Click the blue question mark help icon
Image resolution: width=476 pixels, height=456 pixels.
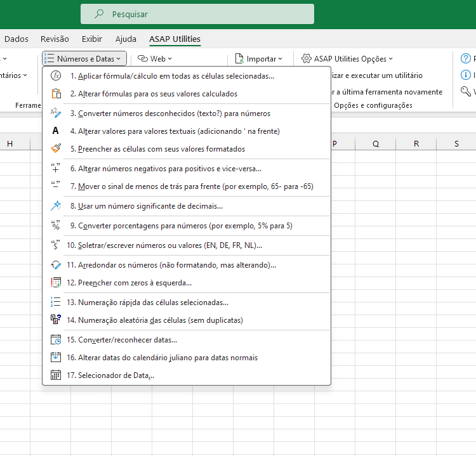click(x=466, y=58)
